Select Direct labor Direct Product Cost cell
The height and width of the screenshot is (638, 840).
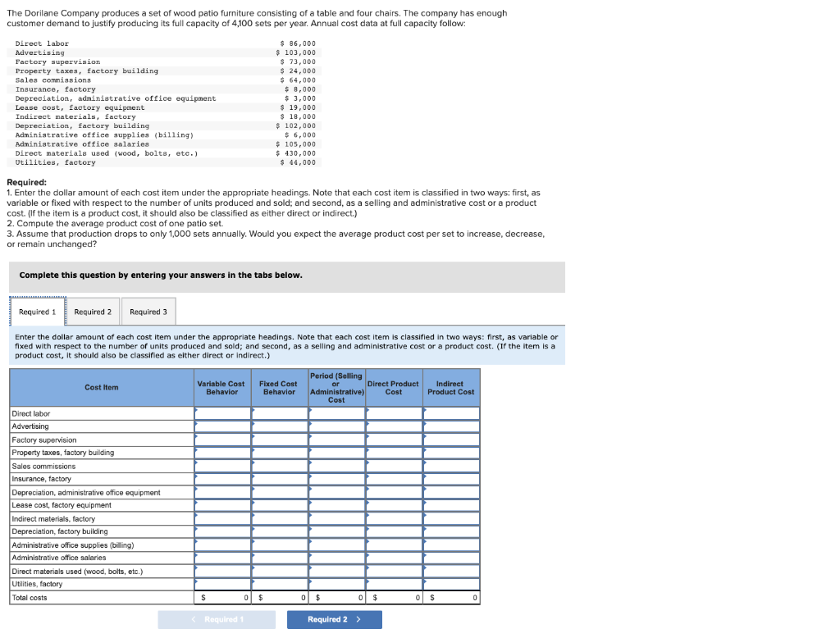tap(395, 413)
